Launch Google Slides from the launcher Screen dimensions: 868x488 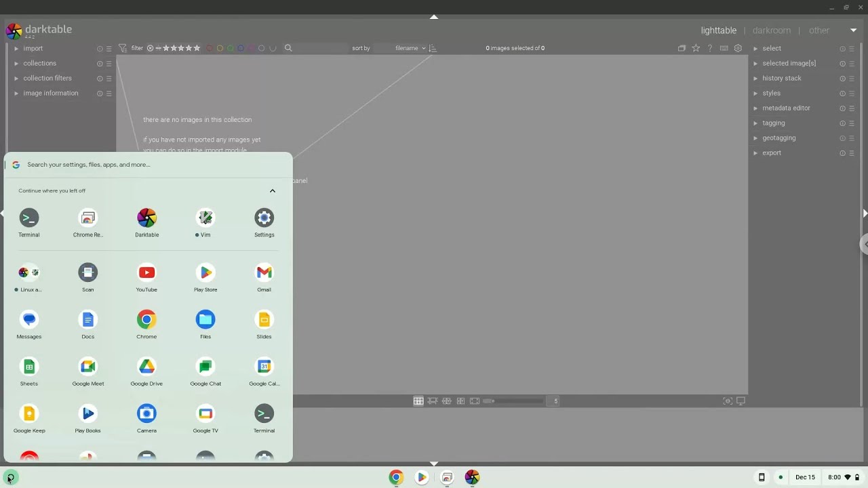tap(264, 325)
